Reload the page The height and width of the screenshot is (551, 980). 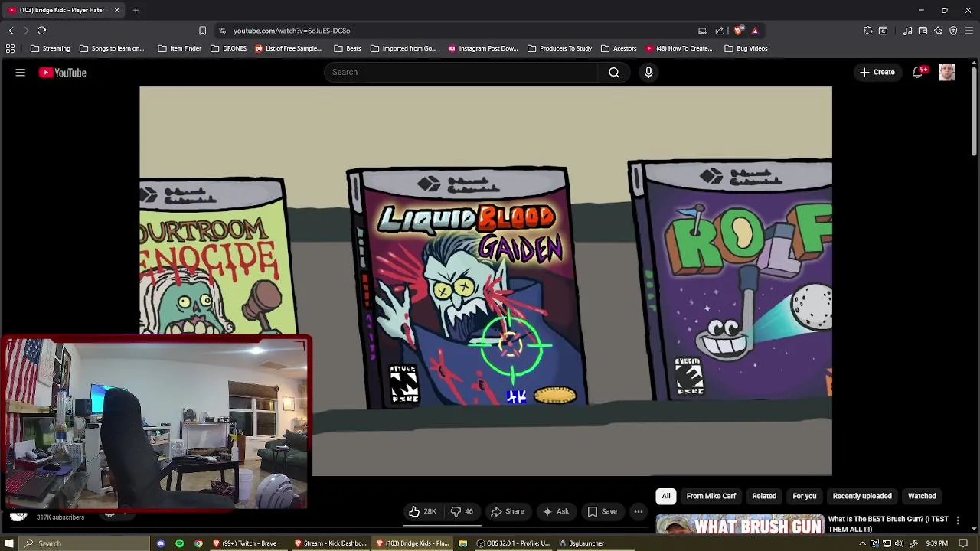tap(42, 31)
